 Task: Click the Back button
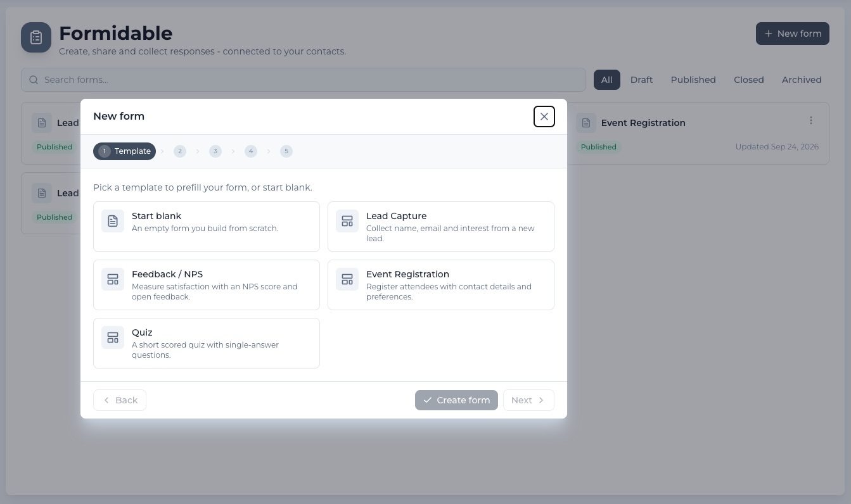pos(120,400)
